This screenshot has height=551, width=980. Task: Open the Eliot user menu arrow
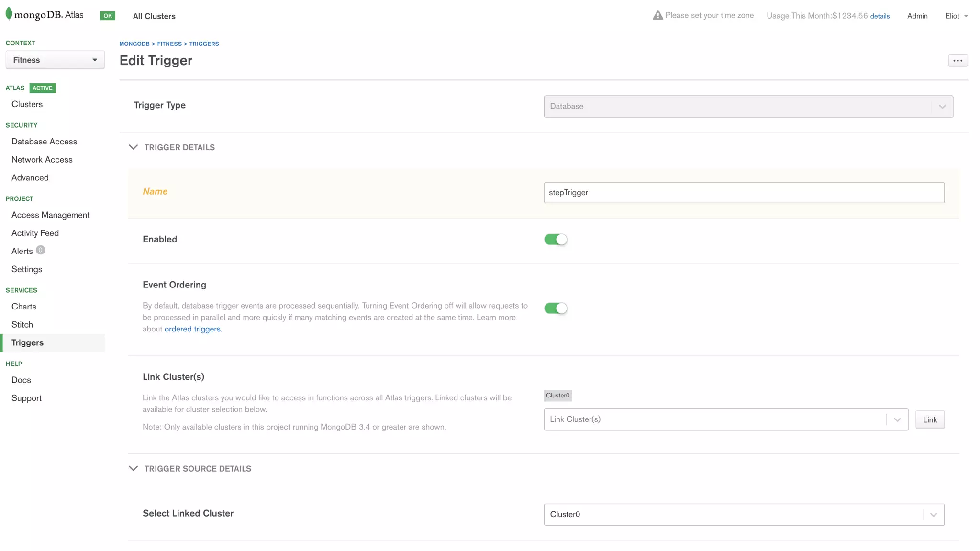(x=966, y=16)
